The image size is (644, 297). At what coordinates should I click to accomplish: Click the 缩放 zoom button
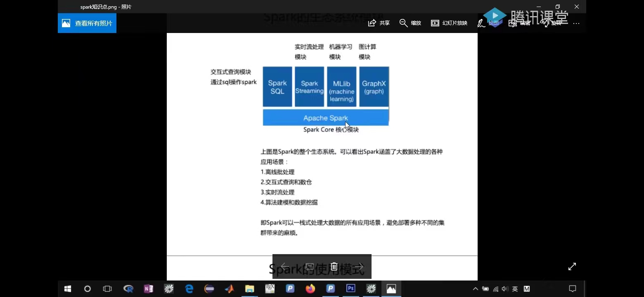pos(410,23)
